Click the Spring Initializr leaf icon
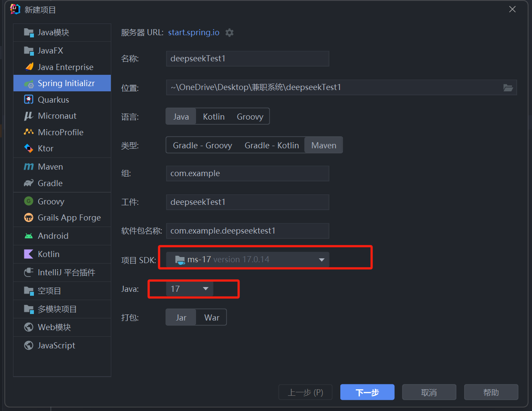The height and width of the screenshot is (411, 532). [29, 84]
